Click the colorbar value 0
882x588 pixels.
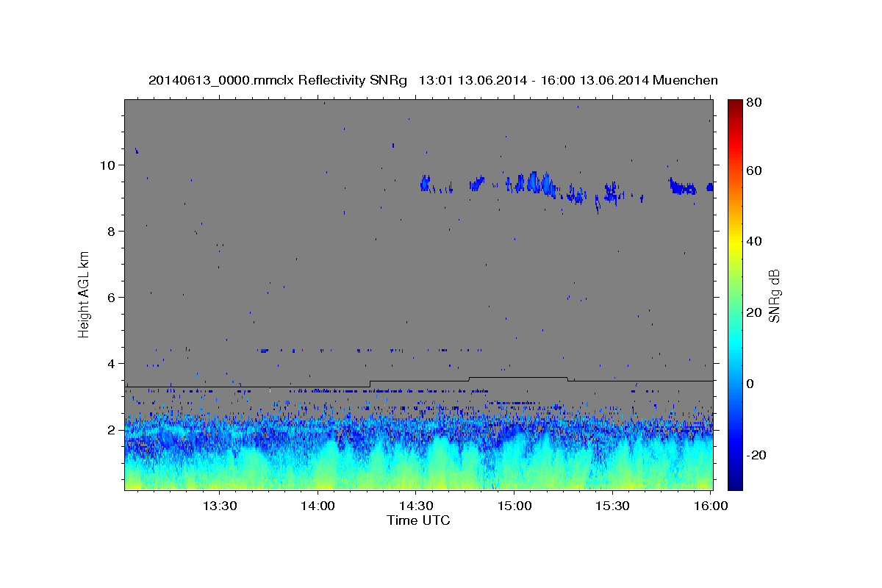(x=751, y=384)
